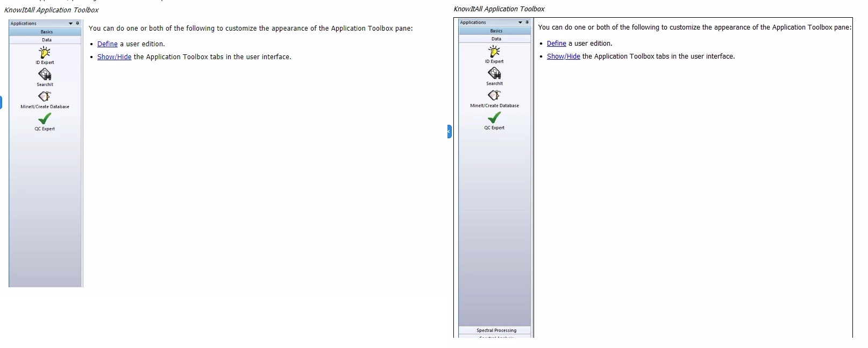Click the blue collapse arrow handle beside right copy
Viewport: 868px width, 348px height.
click(449, 131)
